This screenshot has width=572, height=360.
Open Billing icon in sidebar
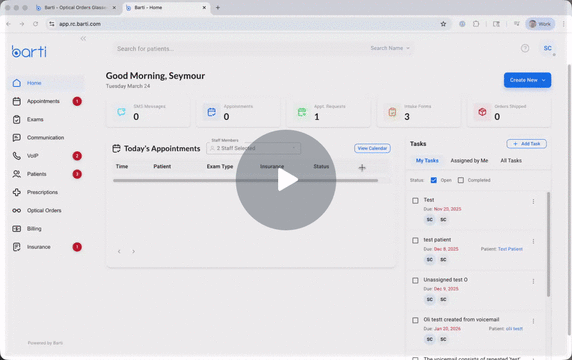coord(16,229)
